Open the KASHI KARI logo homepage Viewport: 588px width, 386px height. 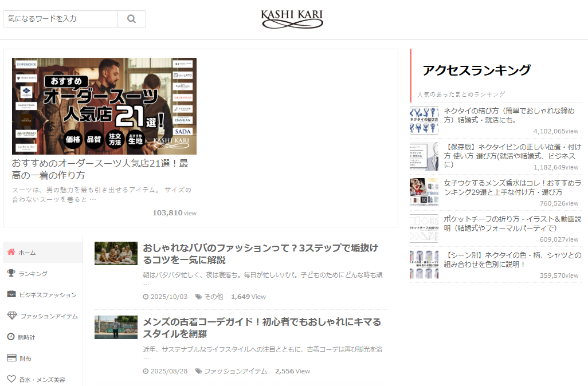292,19
